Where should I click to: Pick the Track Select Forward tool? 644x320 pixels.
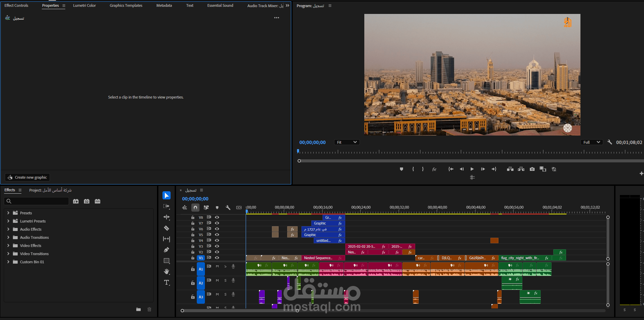click(x=167, y=206)
